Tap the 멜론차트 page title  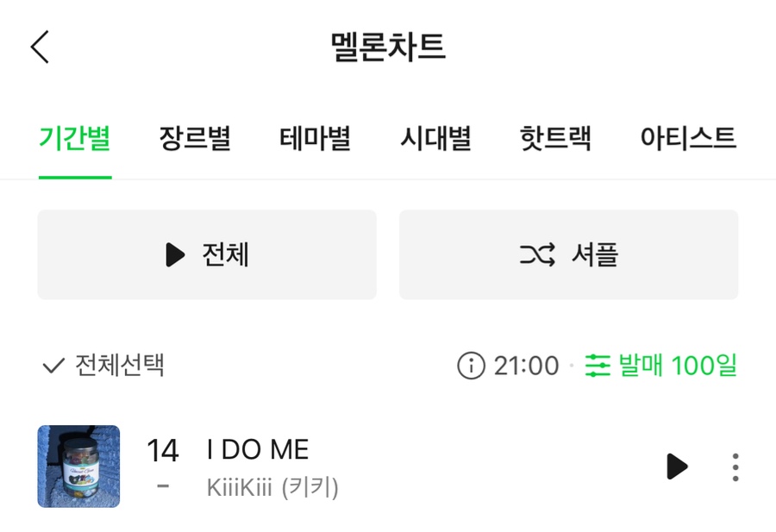point(388,47)
